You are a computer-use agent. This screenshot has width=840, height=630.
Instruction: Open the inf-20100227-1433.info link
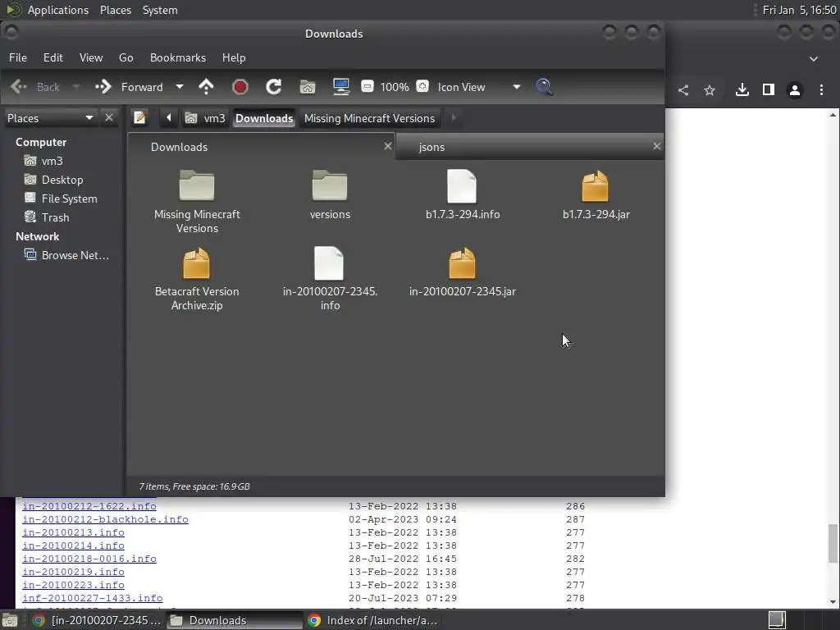click(93, 598)
